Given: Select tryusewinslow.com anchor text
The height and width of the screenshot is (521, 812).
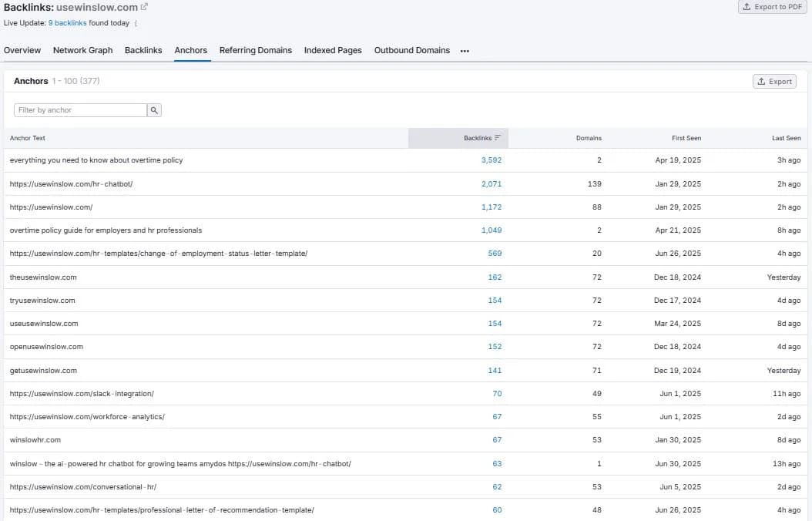Looking at the screenshot, I should (42, 301).
